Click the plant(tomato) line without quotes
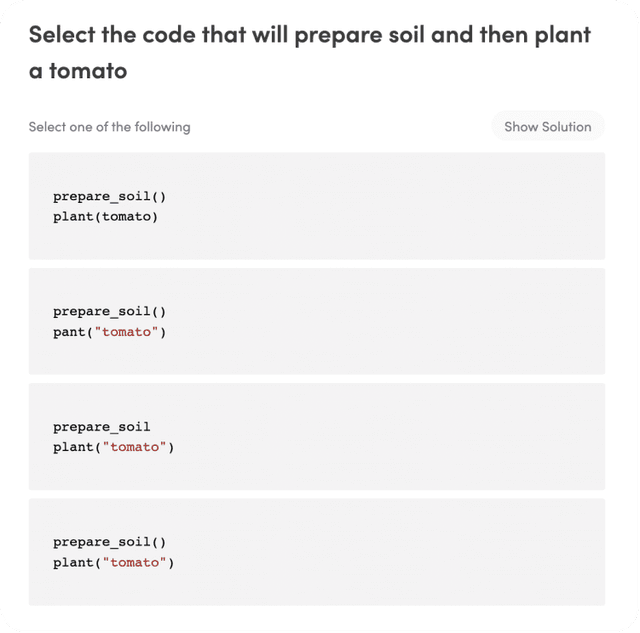 click(105, 216)
